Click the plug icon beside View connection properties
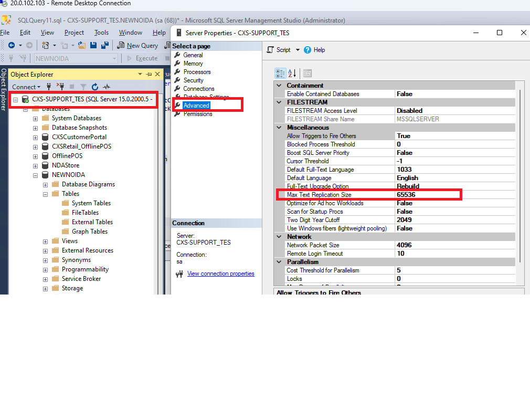This screenshot has height=420, width=530. coord(179,274)
